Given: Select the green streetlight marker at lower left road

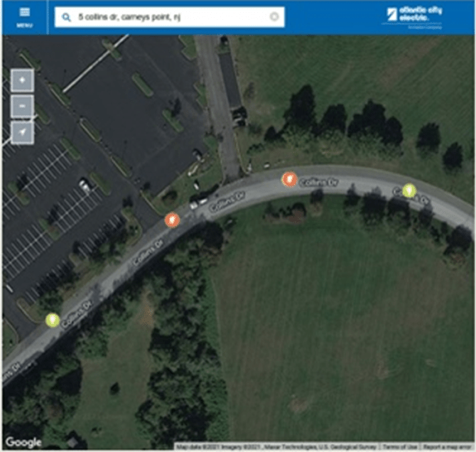Looking at the screenshot, I should click(x=53, y=320).
